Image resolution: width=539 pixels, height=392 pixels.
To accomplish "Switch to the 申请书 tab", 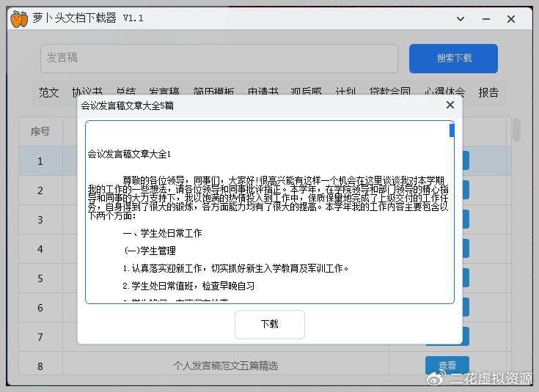I will [x=263, y=92].
